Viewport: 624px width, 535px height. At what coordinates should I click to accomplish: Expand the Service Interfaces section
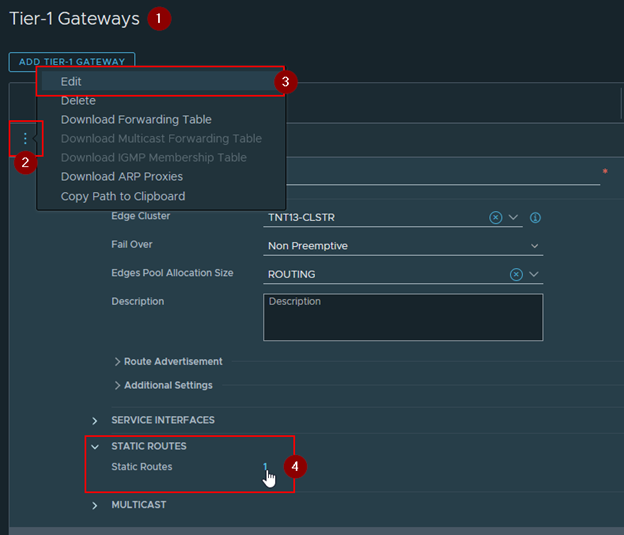click(162, 420)
